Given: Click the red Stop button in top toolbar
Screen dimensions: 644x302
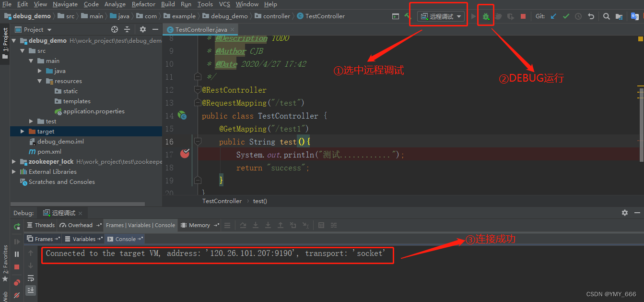Looking at the screenshot, I should [523, 16].
